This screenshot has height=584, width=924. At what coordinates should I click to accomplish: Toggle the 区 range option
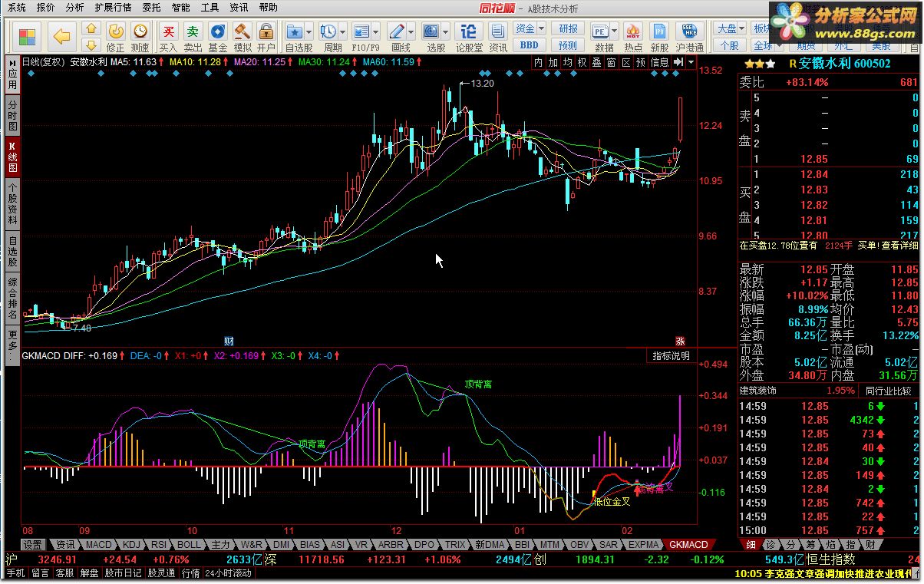click(x=625, y=62)
